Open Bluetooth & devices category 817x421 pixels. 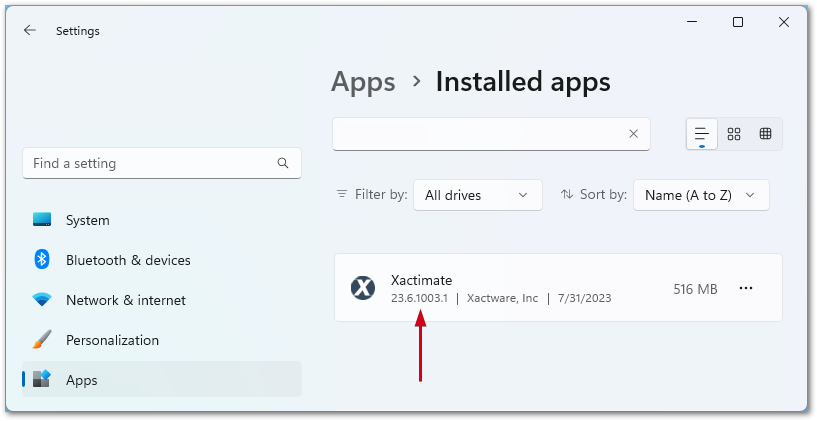pyautogui.click(x=162, y=260)
